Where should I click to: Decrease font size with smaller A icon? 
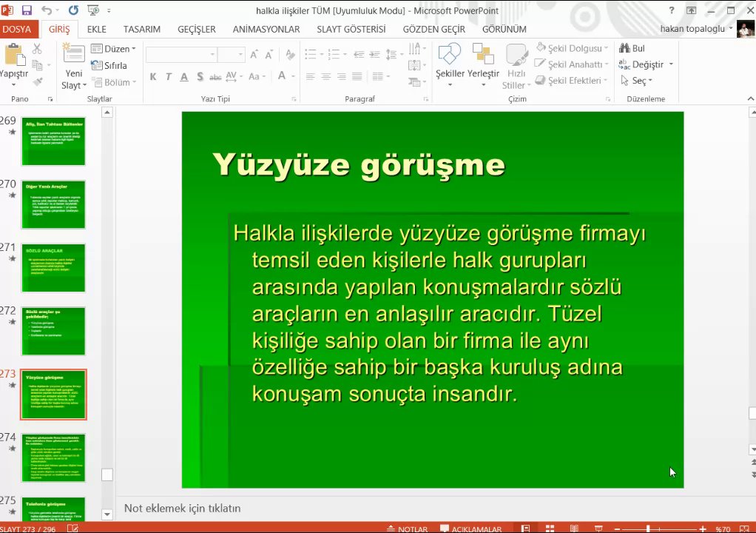pos(269,55)
